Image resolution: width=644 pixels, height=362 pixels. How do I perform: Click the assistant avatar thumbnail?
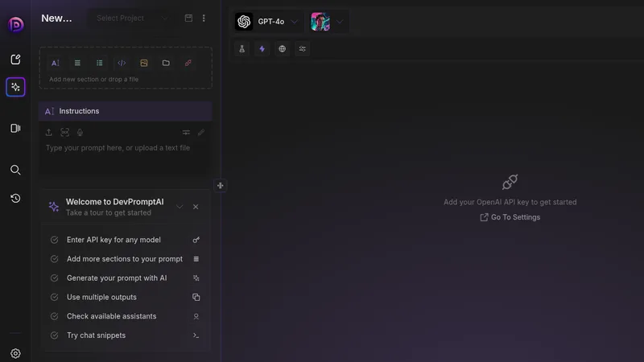tap(320, 22)
